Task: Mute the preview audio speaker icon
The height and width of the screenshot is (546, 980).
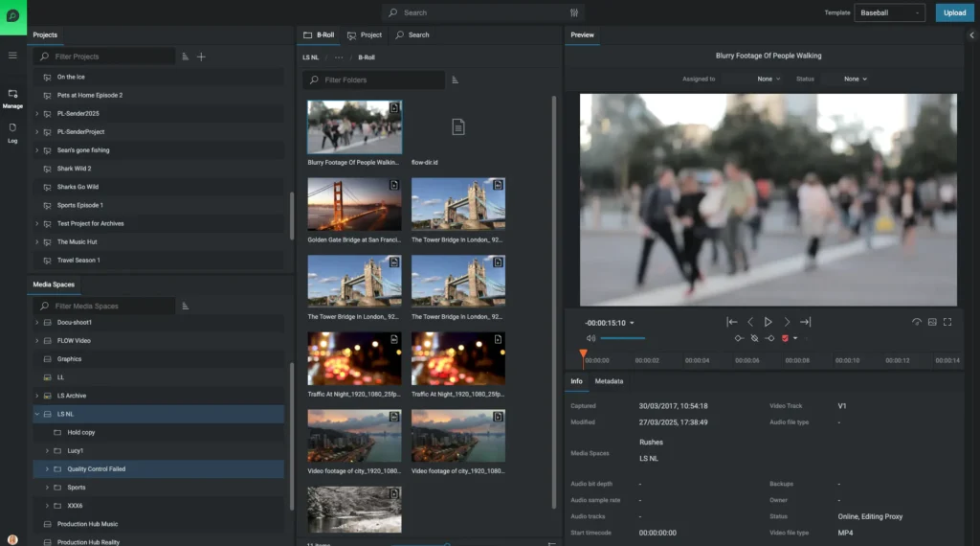Action: tap(590, 338)
